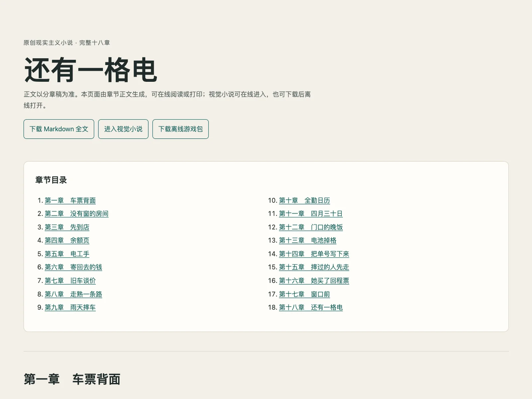Open 第十二章 门口的晚饭 chapter

tap(311, 227)
